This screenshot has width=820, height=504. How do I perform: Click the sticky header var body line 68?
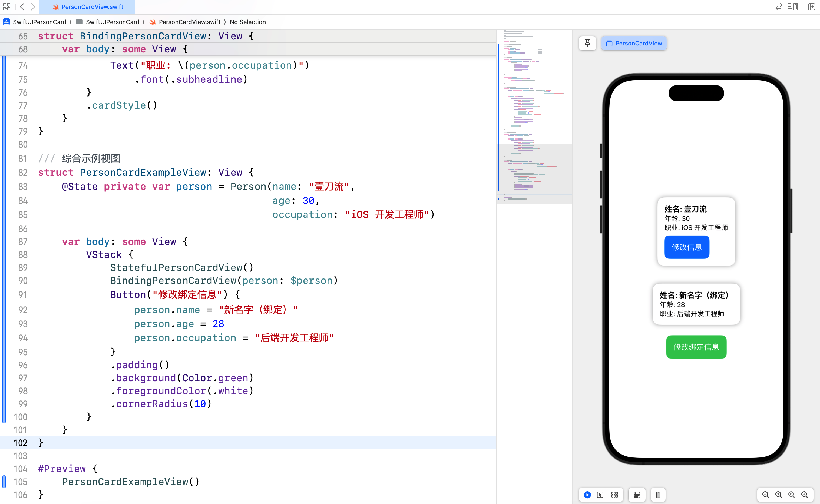[125, 49]
